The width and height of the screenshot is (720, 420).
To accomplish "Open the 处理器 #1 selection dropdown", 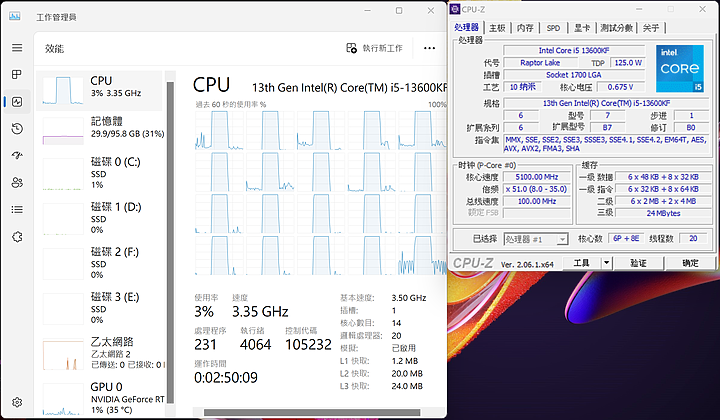I will point(536,239).
